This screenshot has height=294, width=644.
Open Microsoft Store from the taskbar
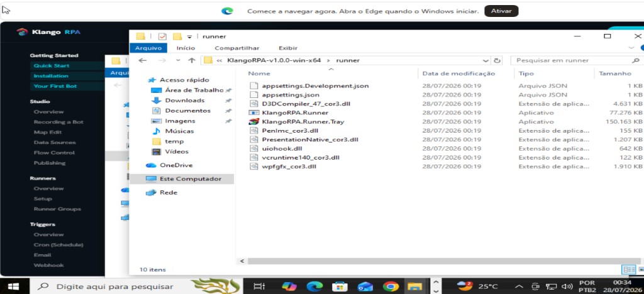pos(340,286)
